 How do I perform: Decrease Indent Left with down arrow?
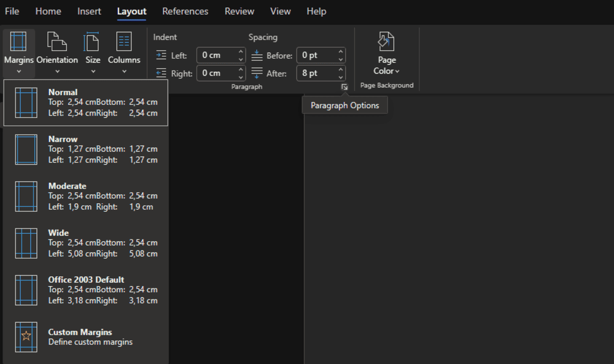pos(241,60)
